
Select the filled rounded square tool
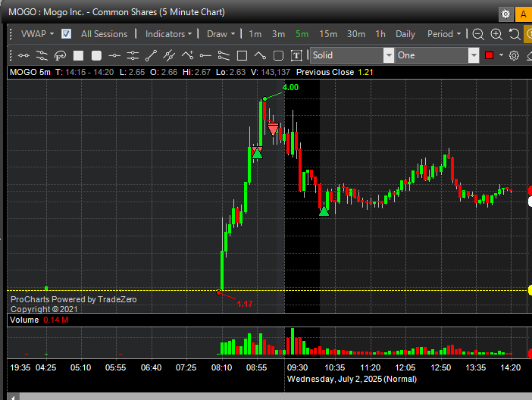tap(96, 55)
